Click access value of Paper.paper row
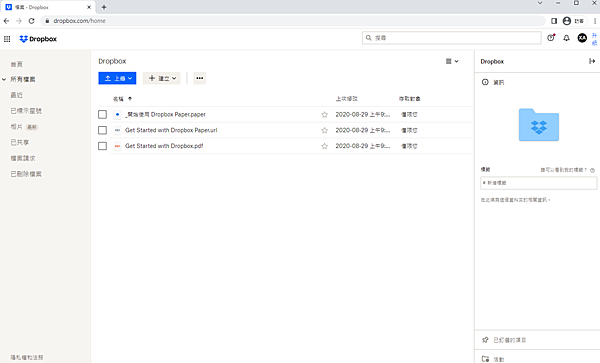The width and height of the screenshot is (600, 363). point(409,114)
